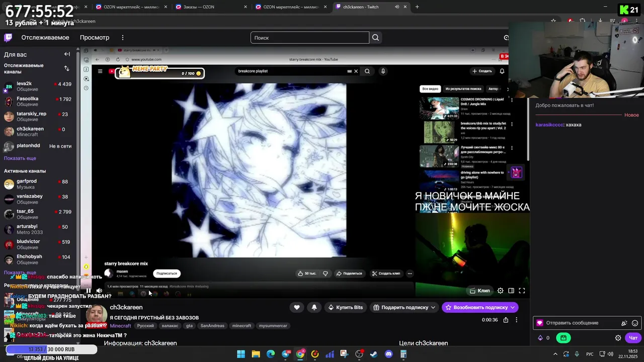644x362 pixels.
Task: Click streamed YouTube search box clear X
Action: [x=356, y=71]
